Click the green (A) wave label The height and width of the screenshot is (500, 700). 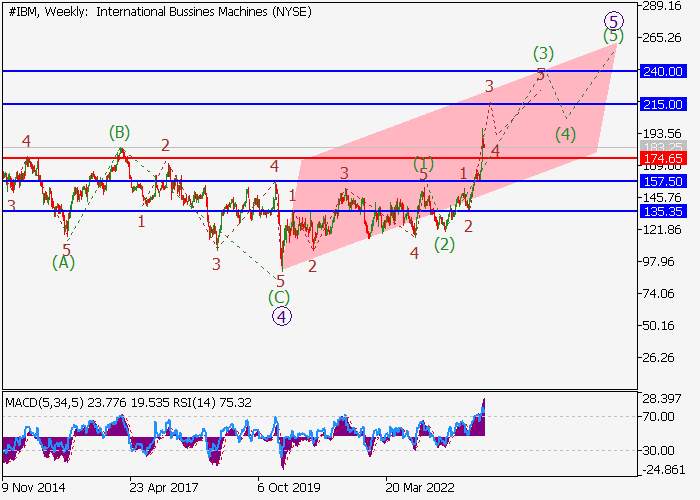pos(63,262)
